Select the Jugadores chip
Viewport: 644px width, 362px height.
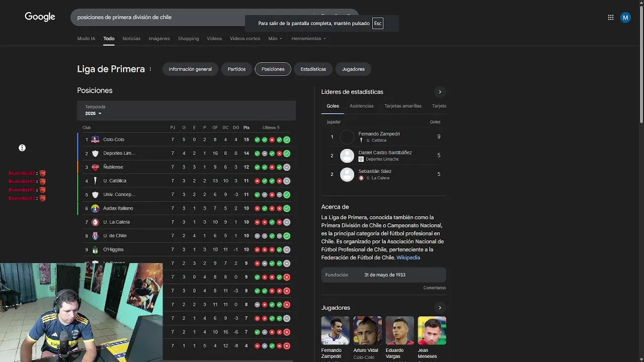[353, 69]
